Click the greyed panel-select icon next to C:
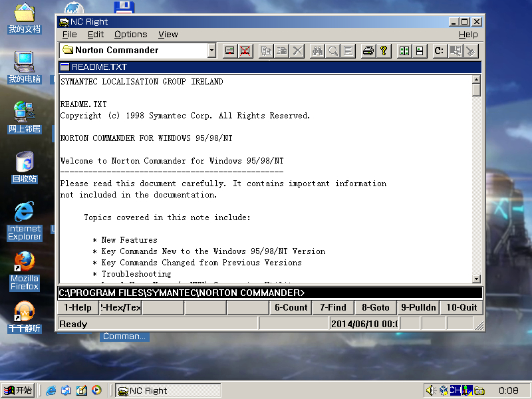 tap(456, 51)
